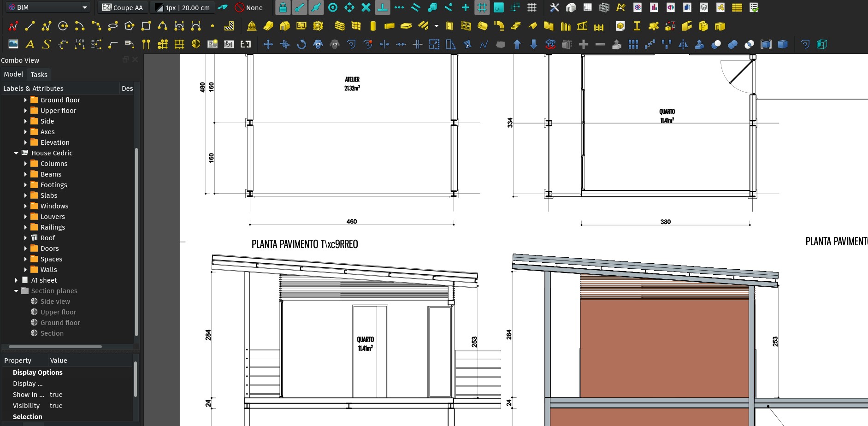This screenshot has width=868, height=426.
Task: Open the line color swatch
Action: [159, 7]
